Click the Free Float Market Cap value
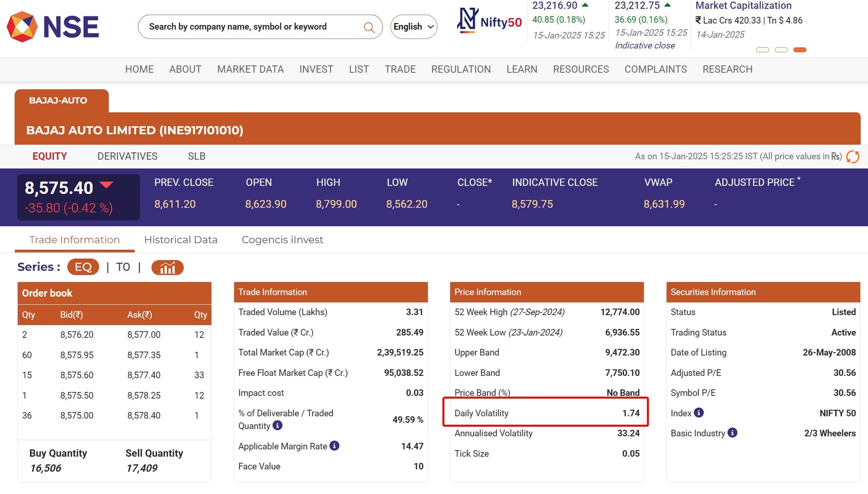868x494 pixels. [x=404, y=373]
